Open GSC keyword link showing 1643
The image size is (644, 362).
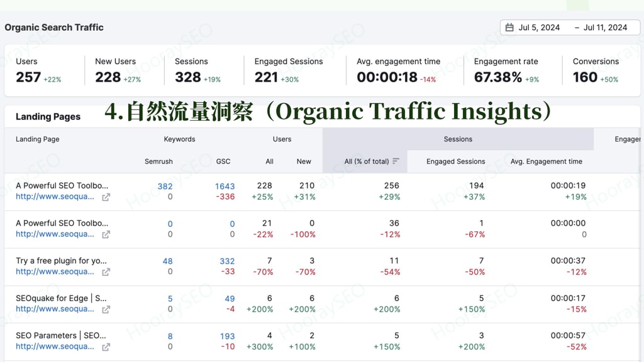[225, 186]
